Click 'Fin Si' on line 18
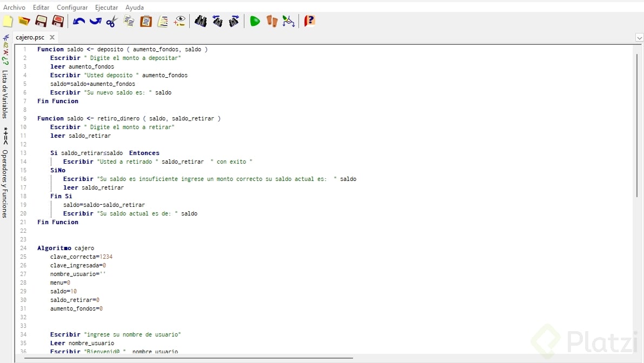Screen dimensions: 644x363 pos(61,196)
